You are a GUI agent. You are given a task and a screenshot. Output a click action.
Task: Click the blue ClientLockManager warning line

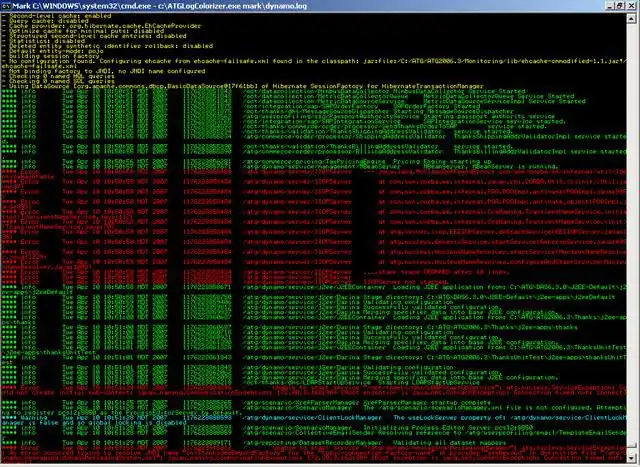313,420
